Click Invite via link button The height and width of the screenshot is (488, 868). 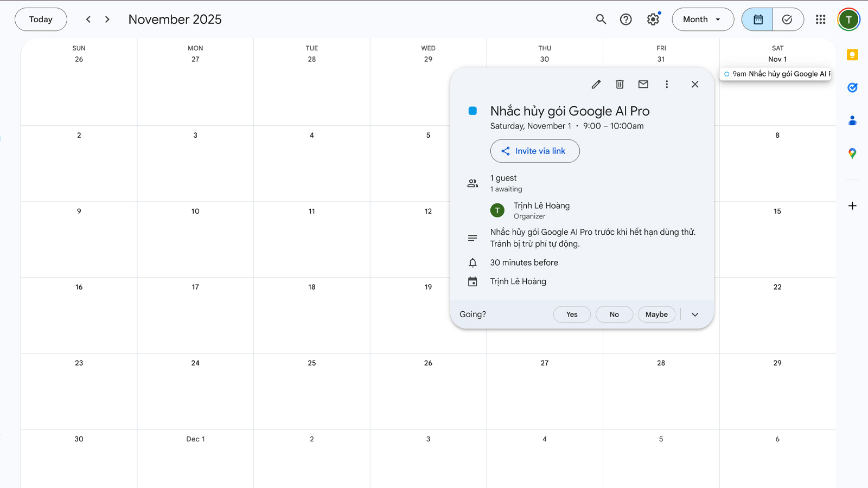535,151
